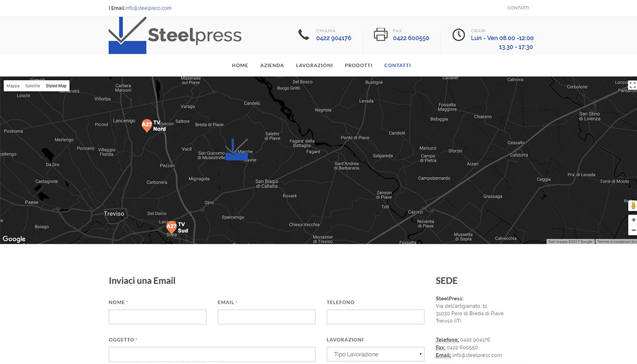Click the A27 TV Sud map marker

(x=172, y=227)
